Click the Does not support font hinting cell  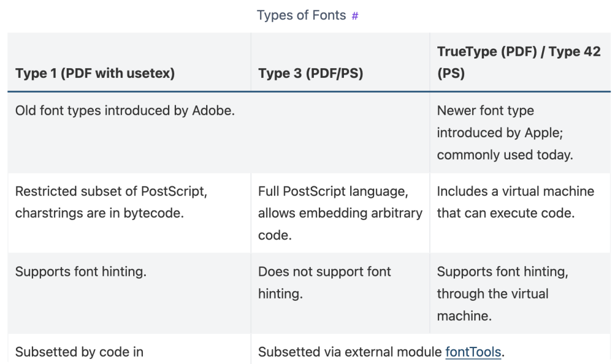click(340, 293)
